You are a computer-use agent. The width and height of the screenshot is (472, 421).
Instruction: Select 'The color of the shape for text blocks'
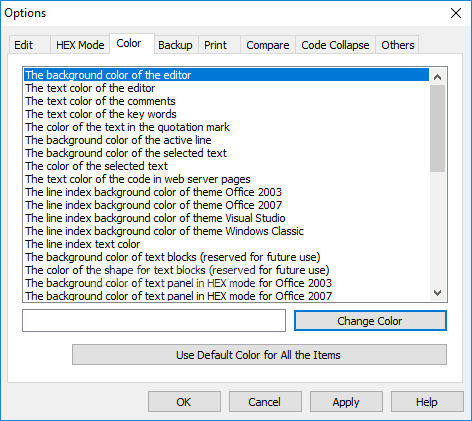click(x=226, y=270)
